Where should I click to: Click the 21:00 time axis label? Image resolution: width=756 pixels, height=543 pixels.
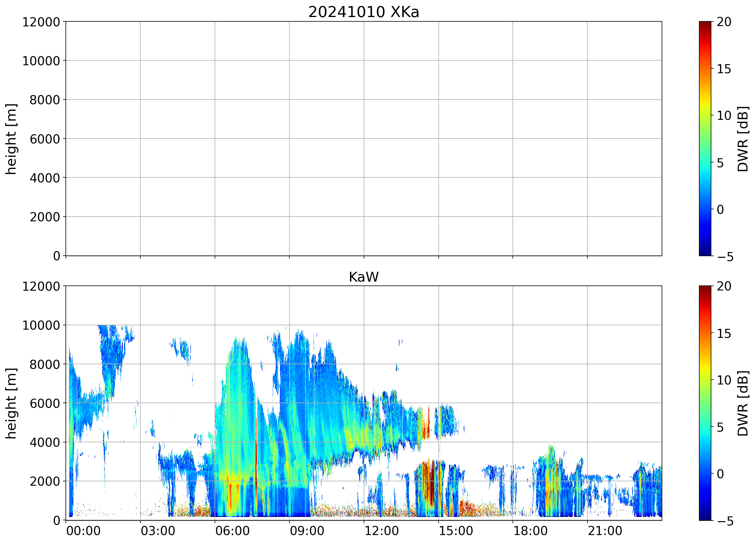(605, 531)
